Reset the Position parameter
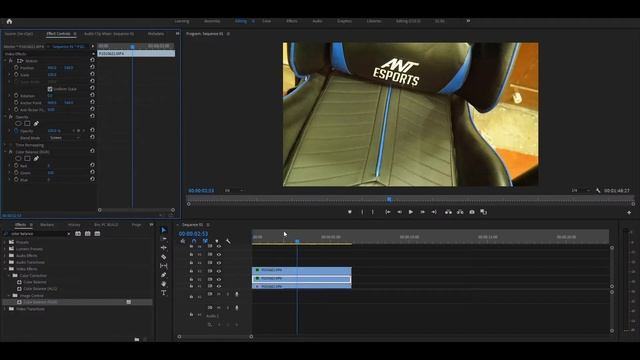The height and width of the screenshot is (360, 640). coord(92,67)
